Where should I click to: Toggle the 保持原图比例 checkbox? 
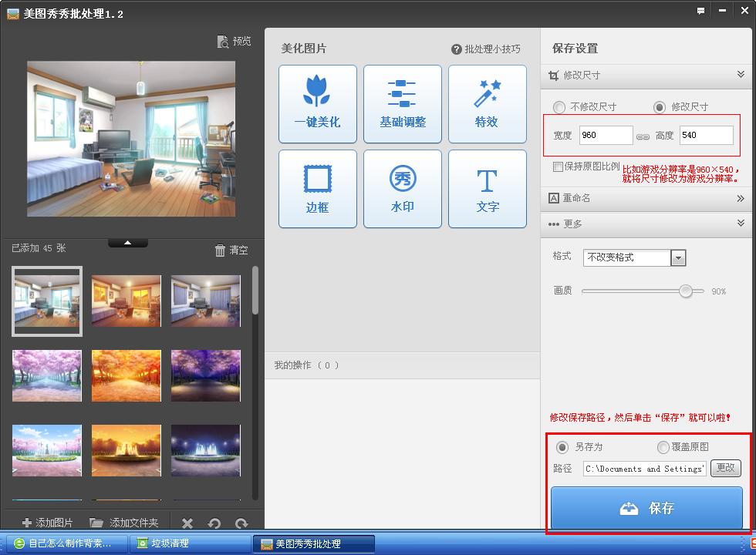pos(558,166)
